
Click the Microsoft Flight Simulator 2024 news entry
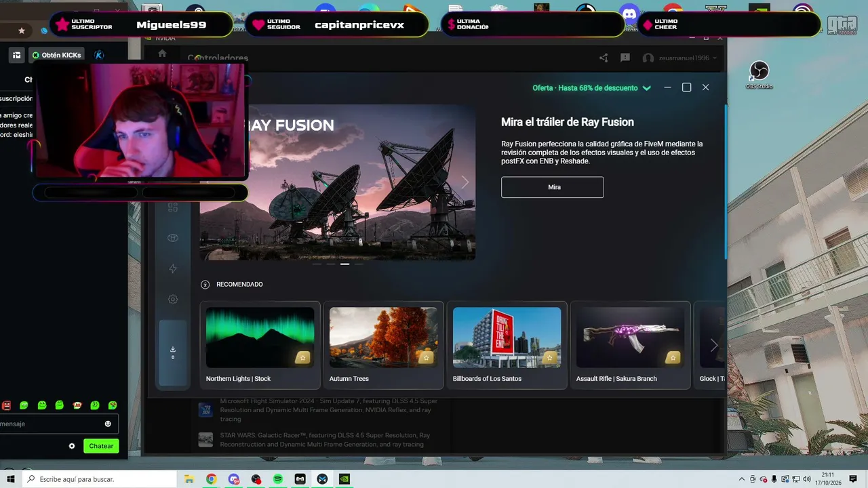pos(318,410)
